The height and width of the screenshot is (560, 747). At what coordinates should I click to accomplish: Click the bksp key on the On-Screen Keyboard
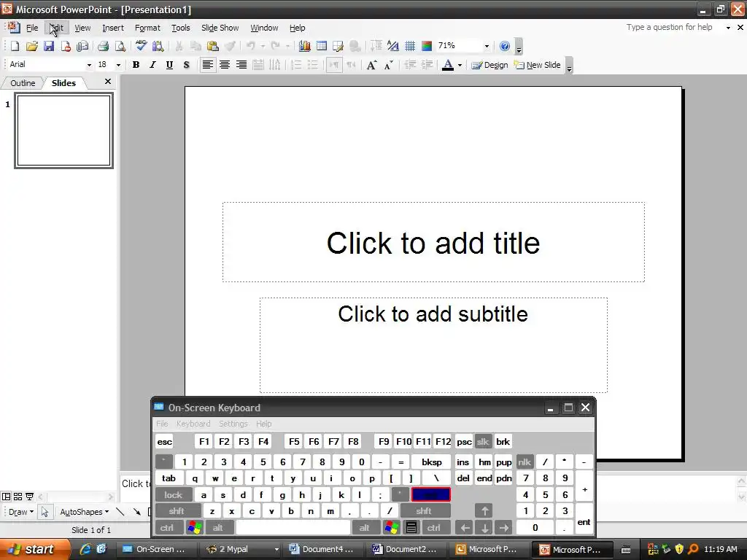pyautogui.click(x=432, y=462)
